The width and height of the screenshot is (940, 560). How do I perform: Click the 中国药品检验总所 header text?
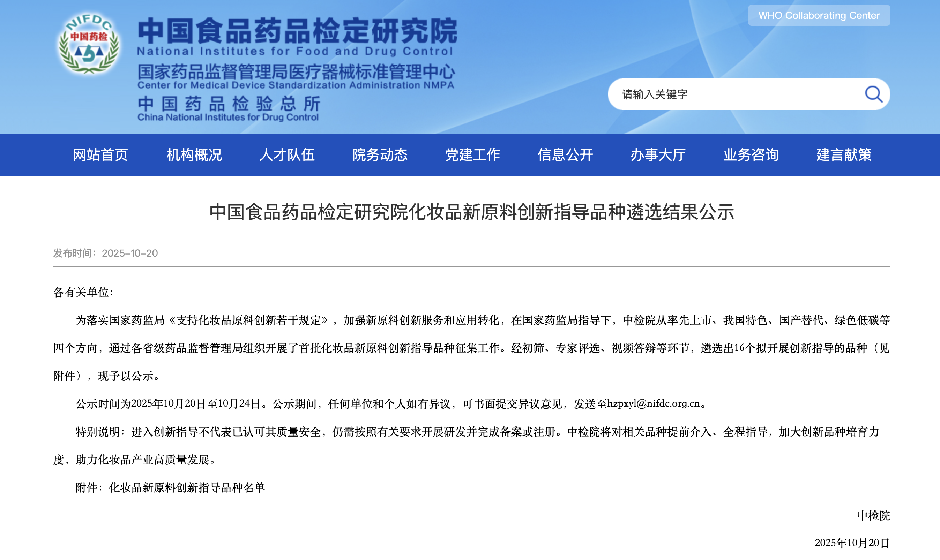229,104
